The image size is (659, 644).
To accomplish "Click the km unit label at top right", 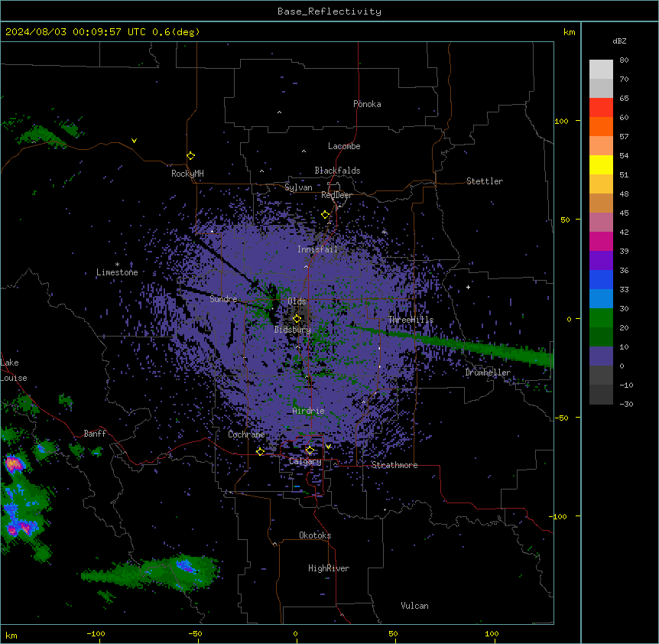I will point(570,32).
